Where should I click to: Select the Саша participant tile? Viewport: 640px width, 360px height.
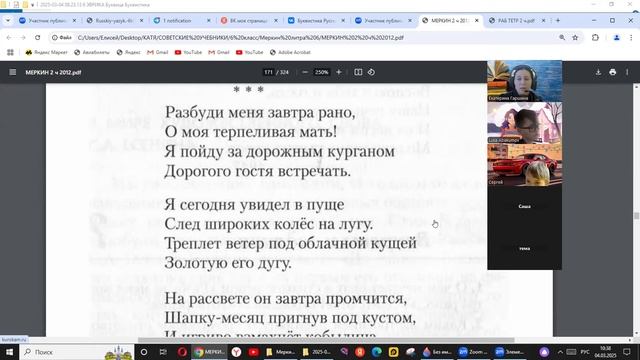tap(524, 207)
